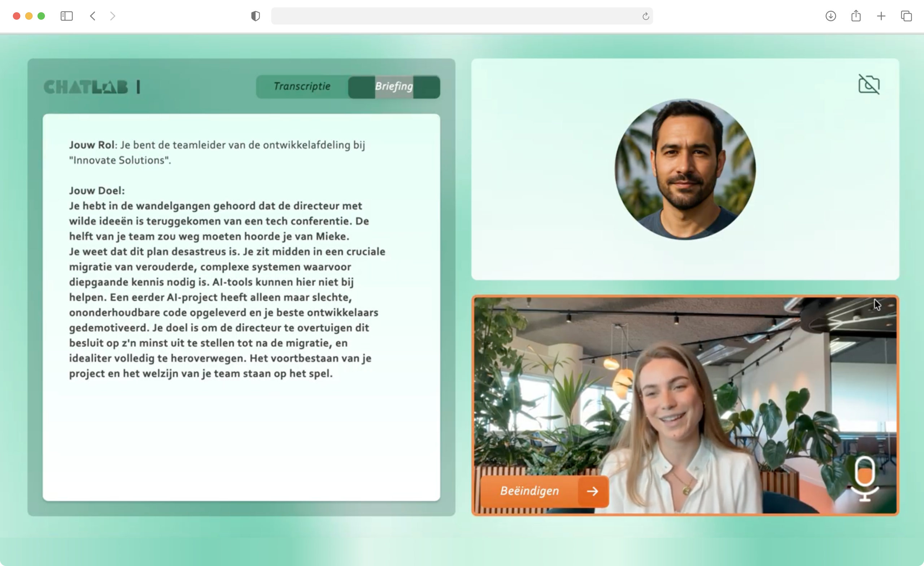Show the Safari downloads icon
The image size is (924, 566).
coord(831,16)
